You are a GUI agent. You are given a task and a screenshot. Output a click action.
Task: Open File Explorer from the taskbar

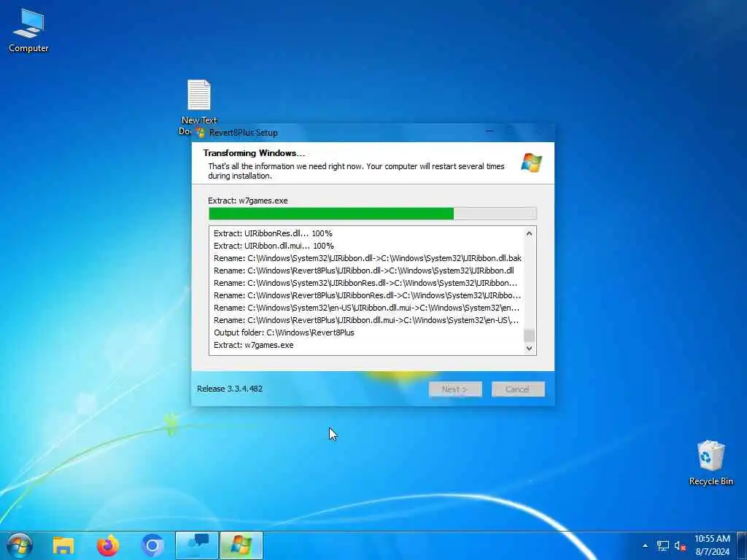(63, 545)
